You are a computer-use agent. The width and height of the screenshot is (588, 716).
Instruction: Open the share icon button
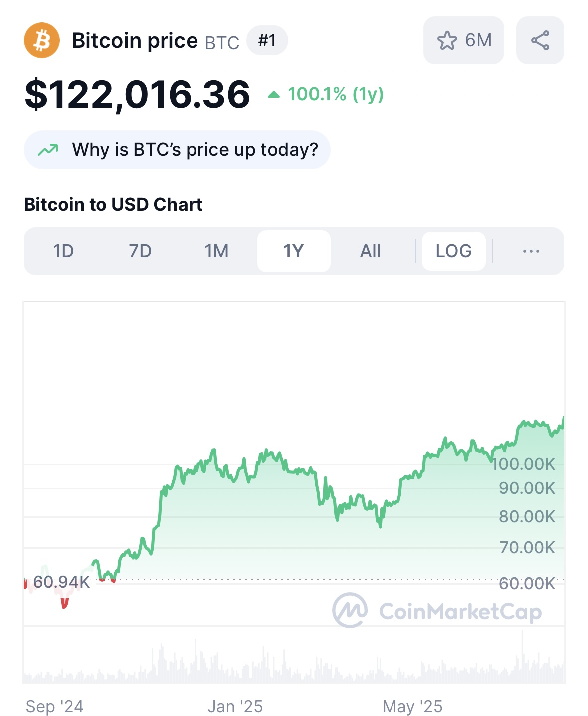click(540, 40)
